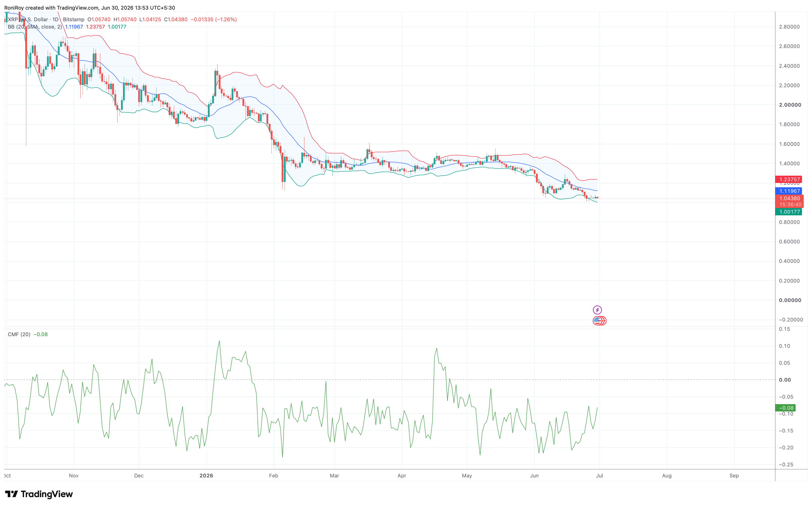
Task: Click the −0.08 value beside CMF (20)
Action: 40,334
